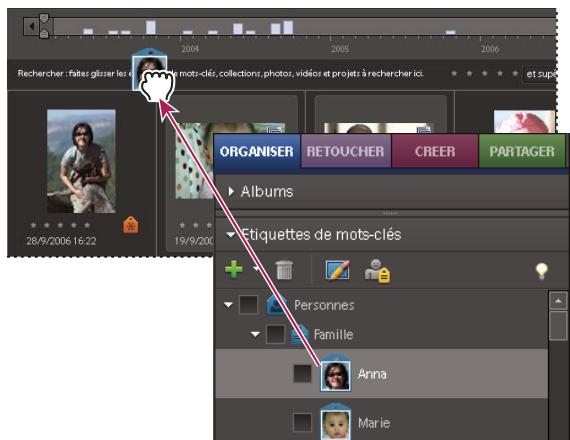This screenshot has width=570, height=440.
Task: Click the panel divider grip below Albums
Action: coord(390,213)
